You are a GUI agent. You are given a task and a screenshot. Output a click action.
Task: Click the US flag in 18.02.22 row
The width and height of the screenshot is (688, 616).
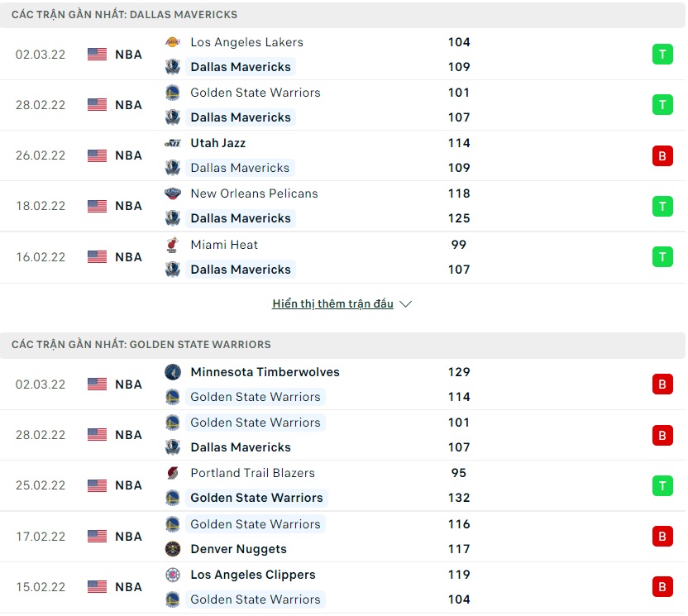(x=98, y=206)
